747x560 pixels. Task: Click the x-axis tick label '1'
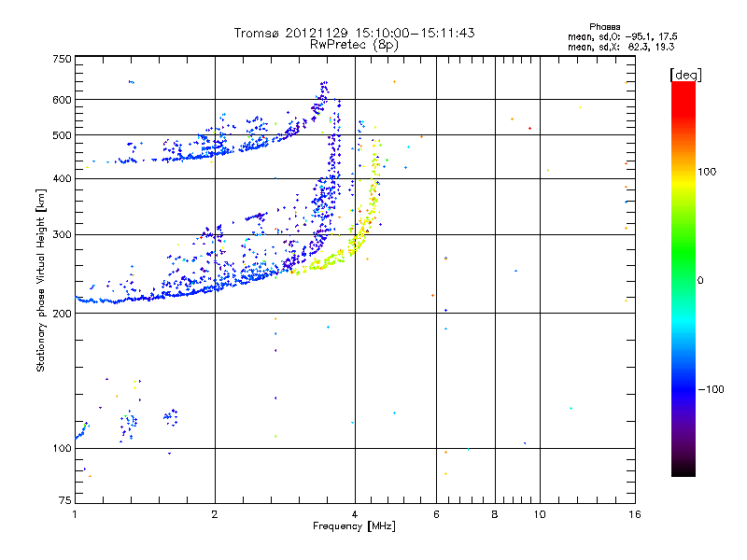point(75,514)
